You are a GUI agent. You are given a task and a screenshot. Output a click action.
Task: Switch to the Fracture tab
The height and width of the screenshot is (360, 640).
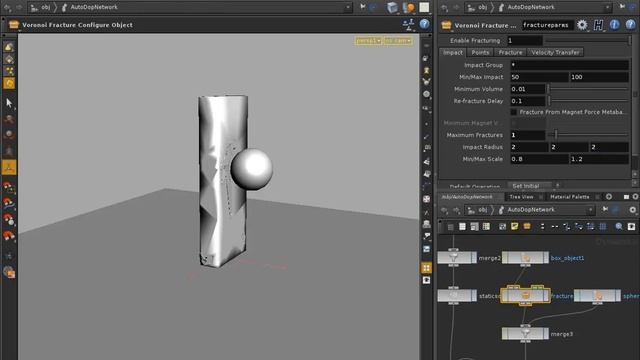[x=510, y=52]
